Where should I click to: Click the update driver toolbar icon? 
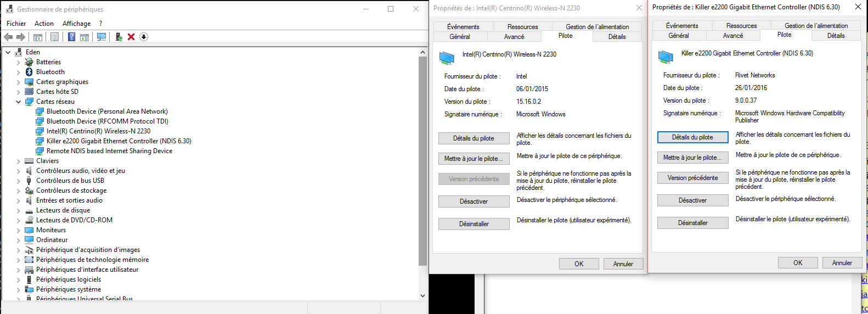pos(119,37)
